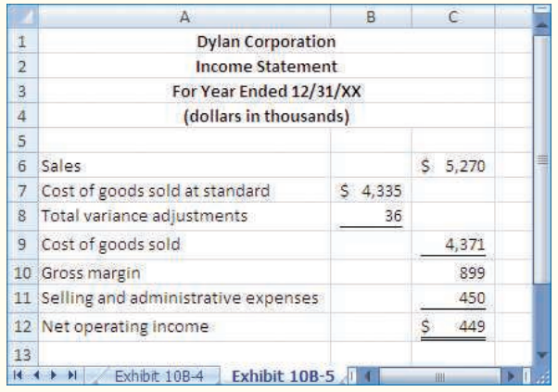Go to next sheet arrow
The image size is (558, 392).
tap(54, 375)
